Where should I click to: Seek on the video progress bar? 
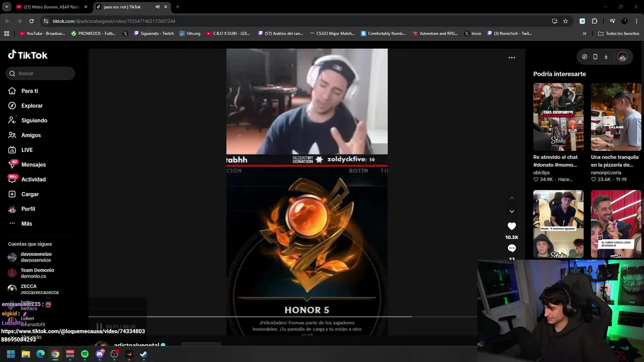pyautogui.click(x=283, y=317)
